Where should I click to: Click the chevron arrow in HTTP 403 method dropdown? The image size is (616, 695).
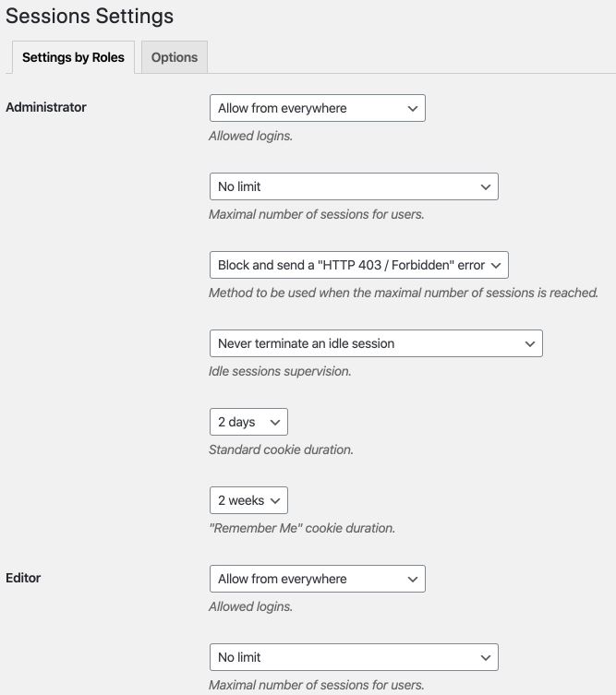tap(496, 266)
